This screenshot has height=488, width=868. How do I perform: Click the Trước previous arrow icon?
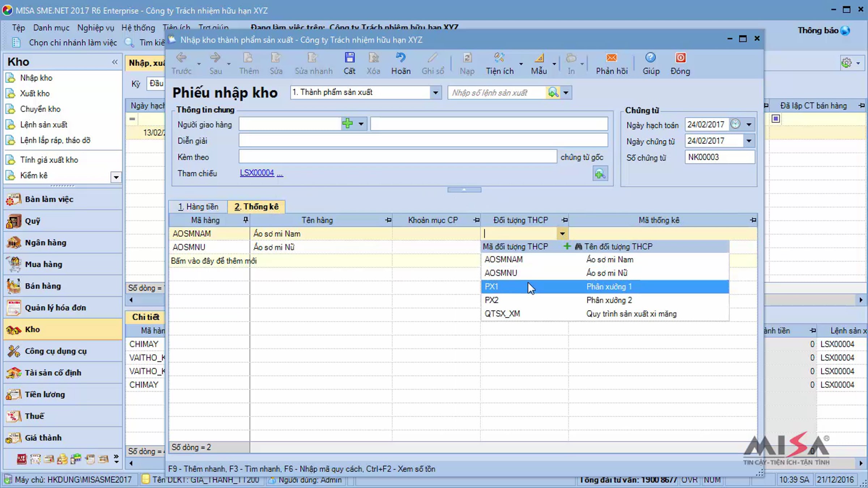[181, 58]
